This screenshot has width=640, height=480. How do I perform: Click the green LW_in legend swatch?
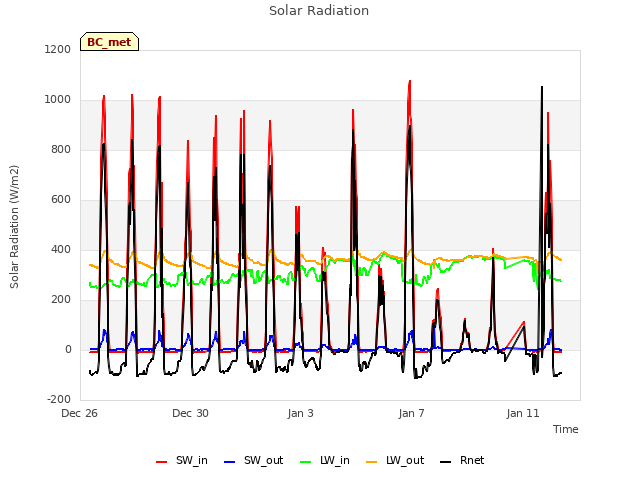tap(306, 462)
